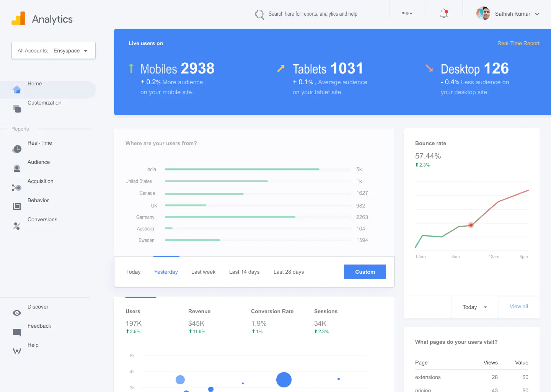Image resolution: width=551 pixels, height=392 pixels.
Task: Click the Custom date range button
Action: 365,272
